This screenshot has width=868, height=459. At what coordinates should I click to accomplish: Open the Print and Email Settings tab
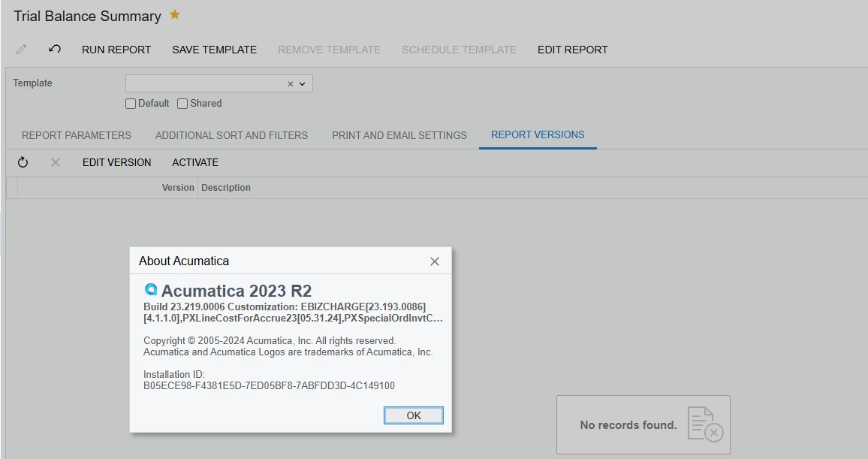399,136
